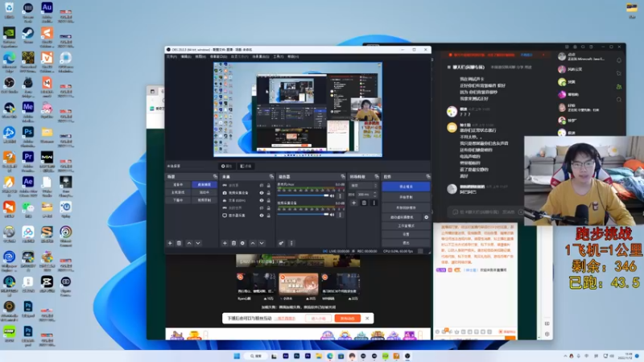Remove selected scene with the Scenes trash icon
Viewport: 644px width, 362px height.
click(179, 243)
